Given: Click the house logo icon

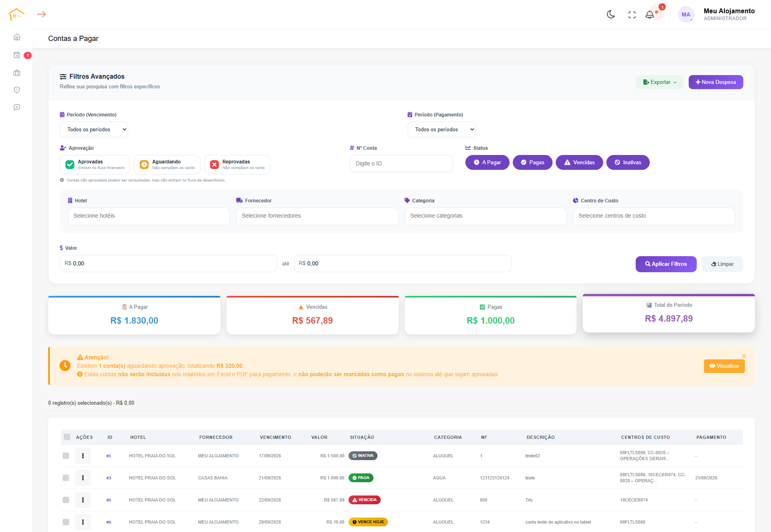Looking at the screenshot, I should [x=16, y=14].
